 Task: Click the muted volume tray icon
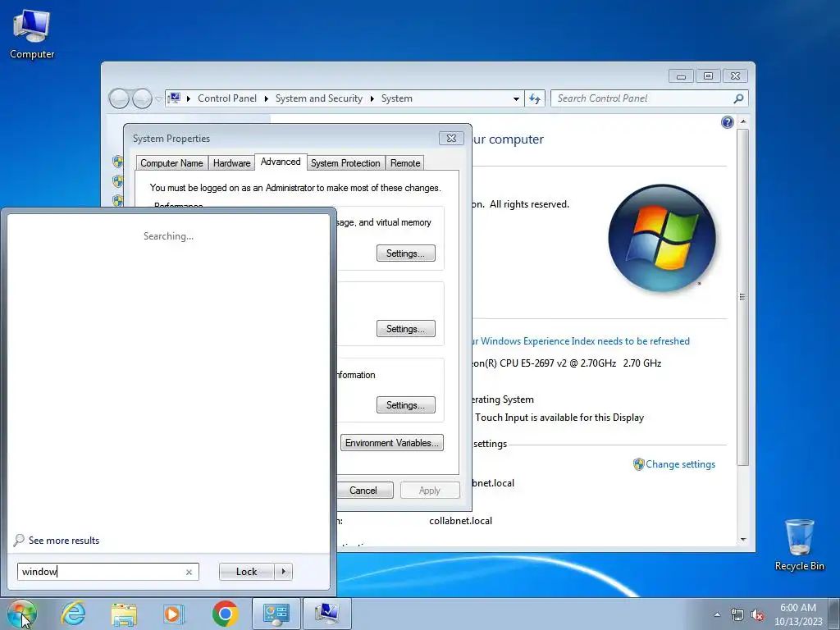(757, 614)
